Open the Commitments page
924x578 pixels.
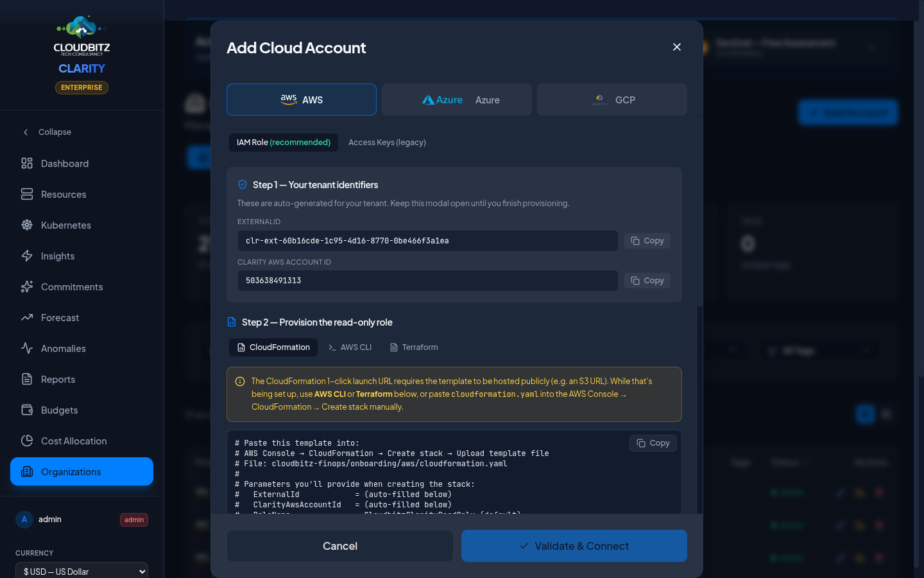click(x=81, y=286)
